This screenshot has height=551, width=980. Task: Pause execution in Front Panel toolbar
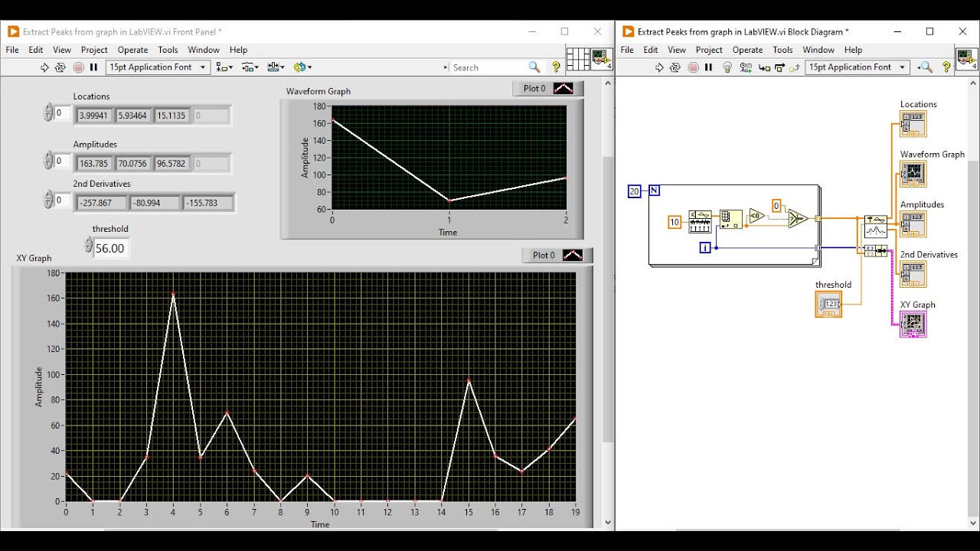click(x=93, y=67)
